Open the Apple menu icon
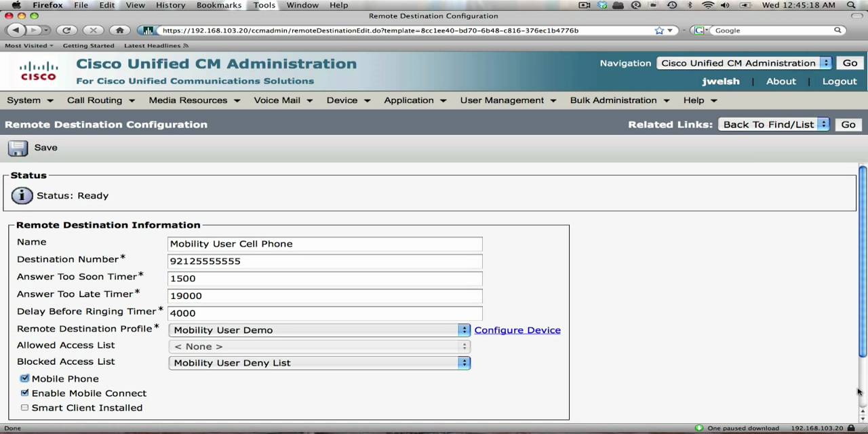868x434 pixels. click(x=16, y=5)
